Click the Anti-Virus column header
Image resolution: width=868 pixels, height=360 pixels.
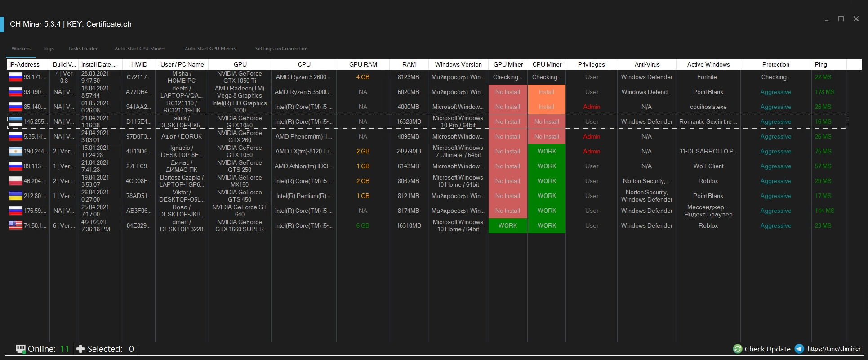coord(647,64)
